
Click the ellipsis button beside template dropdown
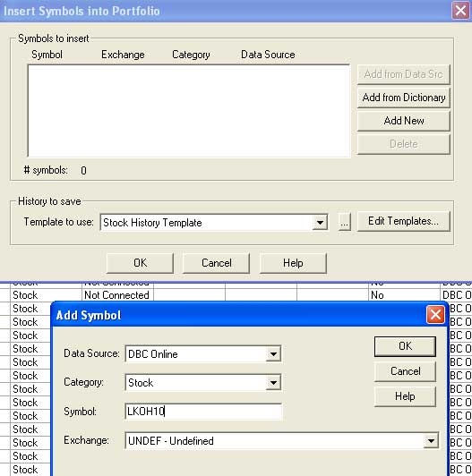(344, 222)
